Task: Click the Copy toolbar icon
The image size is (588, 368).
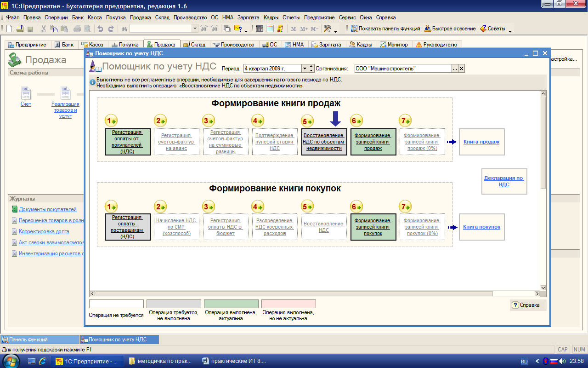Action: [53, 29]
